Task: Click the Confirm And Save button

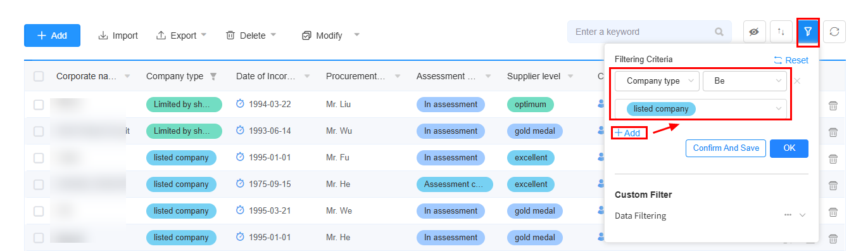Action: click(x=726, y=148)
